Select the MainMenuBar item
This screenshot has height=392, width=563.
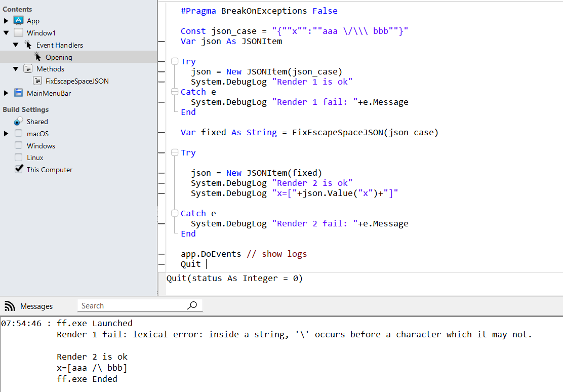pyautogui.click(x=49, y=93)
